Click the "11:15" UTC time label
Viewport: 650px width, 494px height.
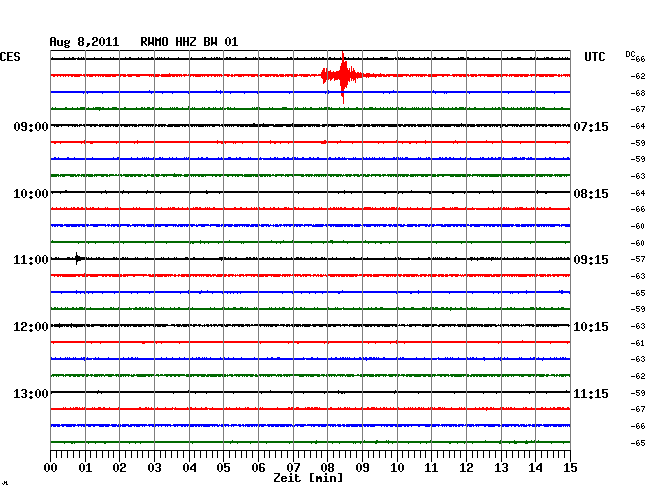[x=591, y=393]
